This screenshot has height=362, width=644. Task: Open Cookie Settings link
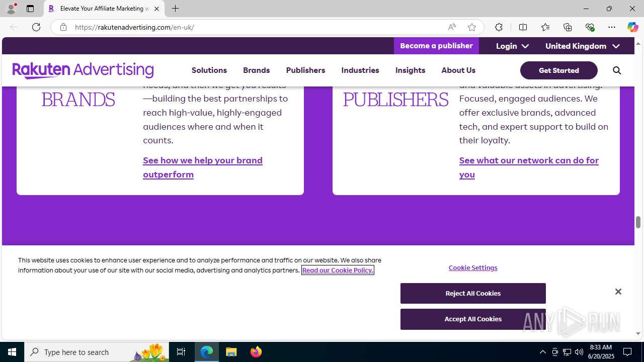[473, 267]
